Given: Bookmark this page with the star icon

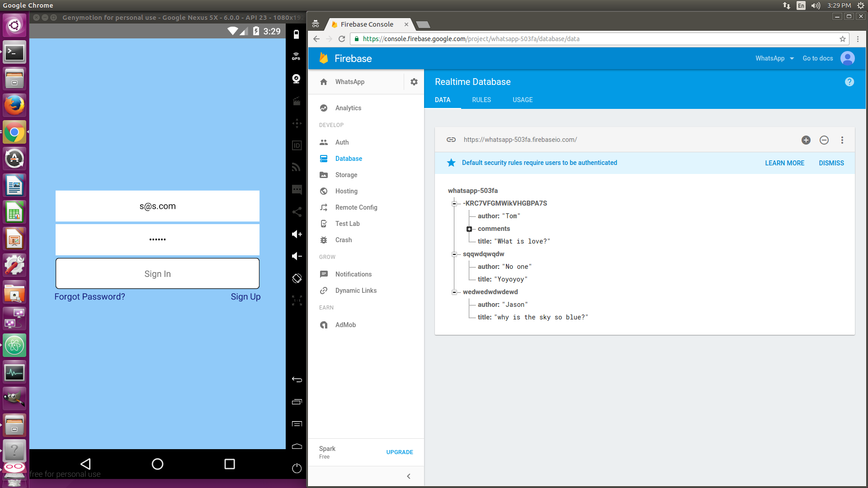Looking at the screenshot, I should (842, 39).
